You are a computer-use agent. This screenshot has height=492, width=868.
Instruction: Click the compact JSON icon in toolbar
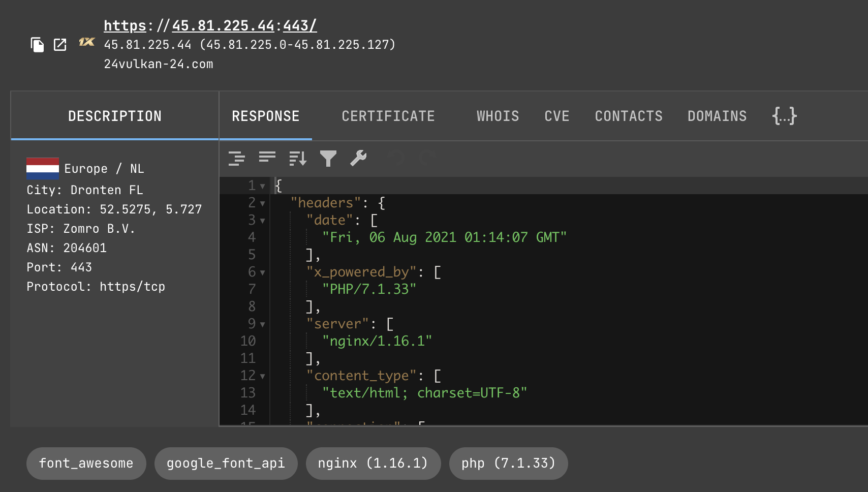pyautogui.click(x=267, y=157)
